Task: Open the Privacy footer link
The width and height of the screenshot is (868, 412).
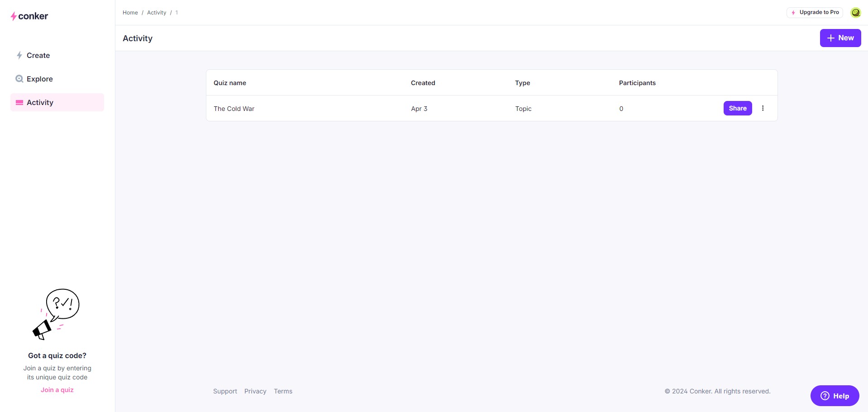Action: coord(255,391)
